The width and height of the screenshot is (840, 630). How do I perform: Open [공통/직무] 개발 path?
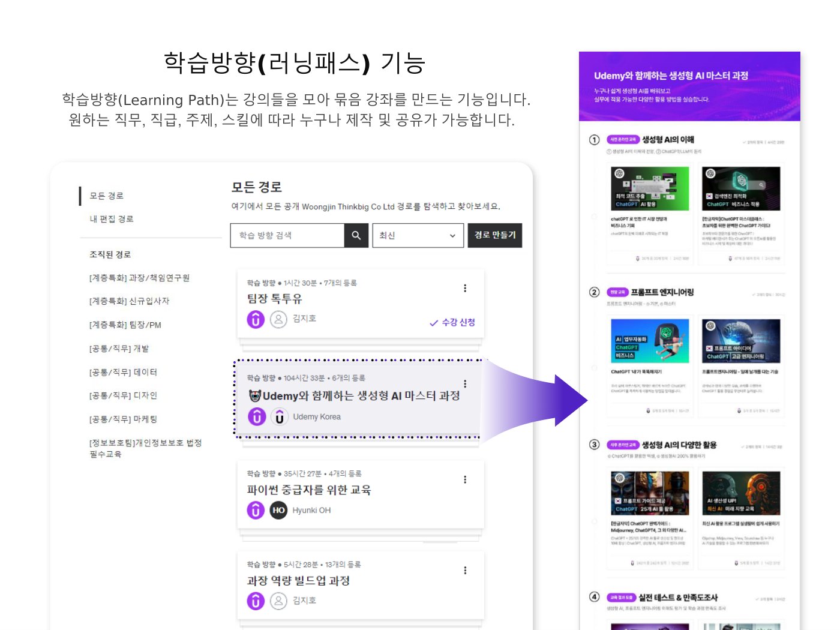[x=119, y=349]
